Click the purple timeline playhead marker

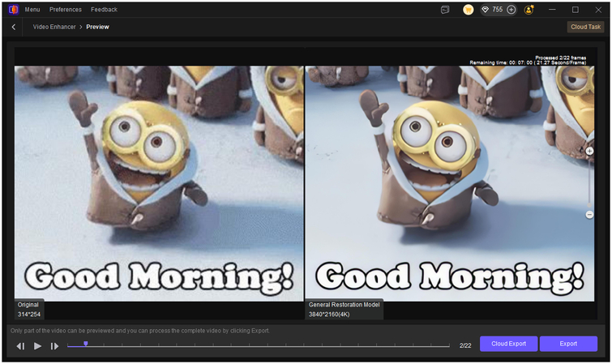[x=85, y=344]
